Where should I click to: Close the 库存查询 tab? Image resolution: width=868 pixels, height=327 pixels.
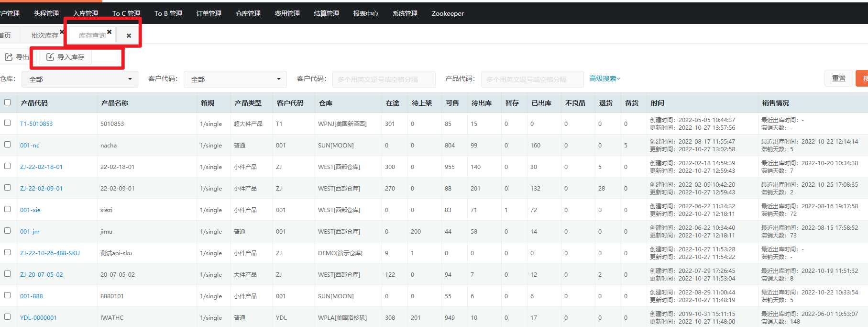point(110,32)
